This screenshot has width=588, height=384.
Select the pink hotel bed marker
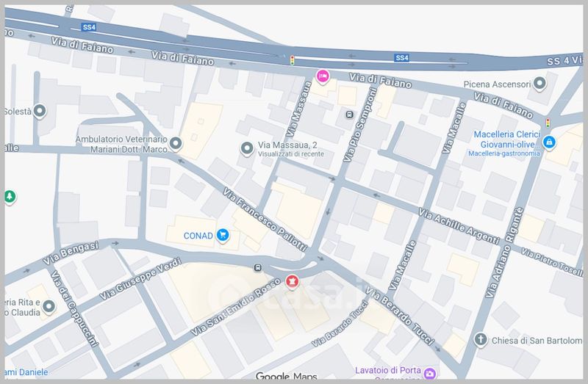point(321,76)
